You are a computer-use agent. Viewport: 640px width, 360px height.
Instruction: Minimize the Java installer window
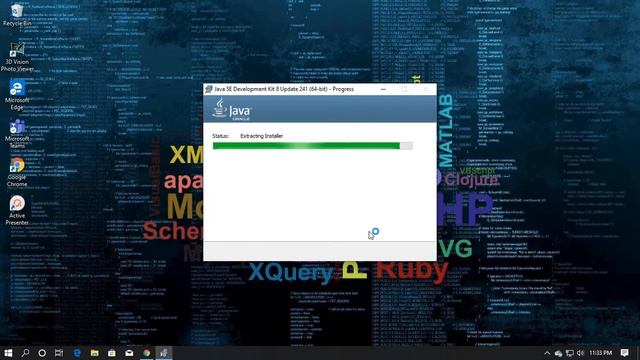[x=383, y=89]
